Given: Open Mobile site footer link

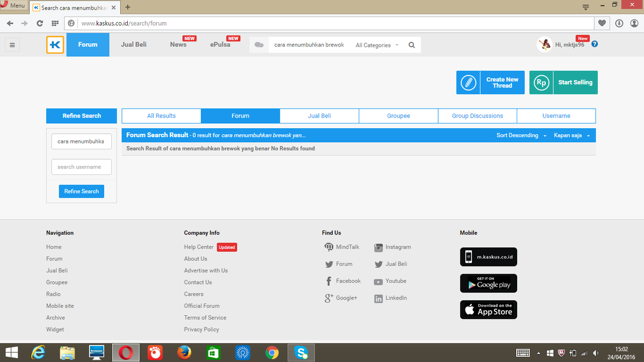Looking at the screenshot, I should coord(60,306).
